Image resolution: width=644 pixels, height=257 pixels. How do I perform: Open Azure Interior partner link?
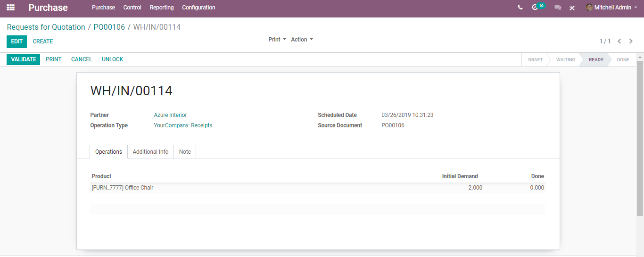(170, 115)
